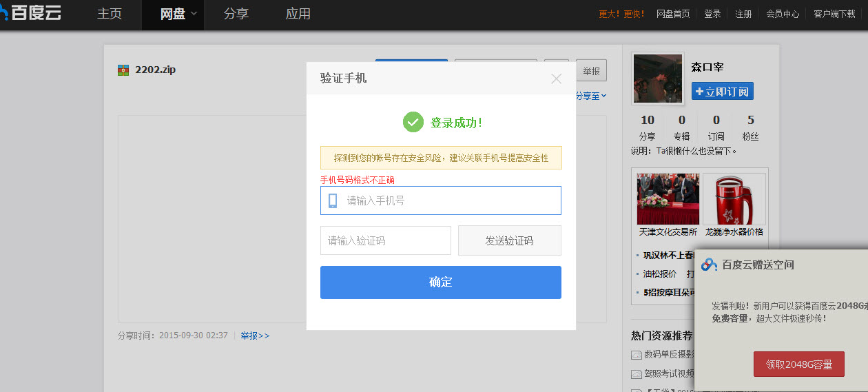868x392 pixels.
Task: Click the user avatar thumbnail
Action: [658, 79]
